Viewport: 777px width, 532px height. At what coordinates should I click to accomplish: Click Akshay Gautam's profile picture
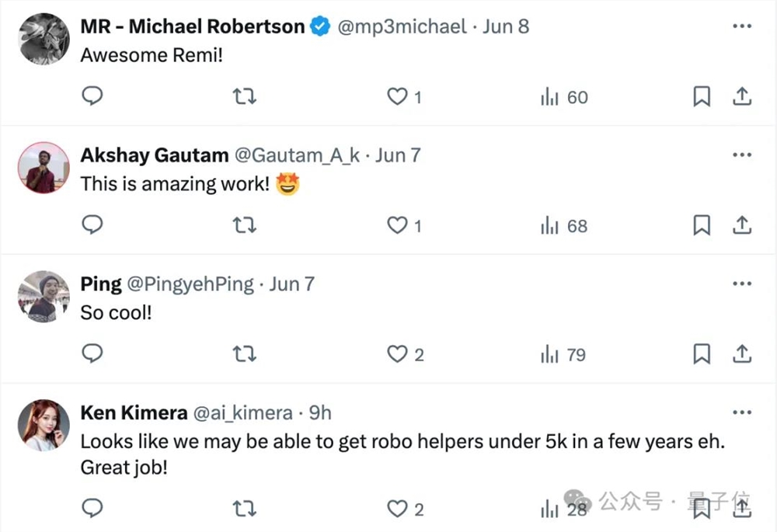tap(44, 167)
